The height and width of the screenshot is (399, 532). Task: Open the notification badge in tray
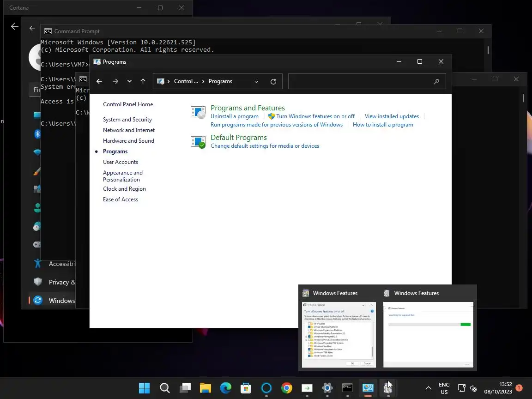click(519, 387)
